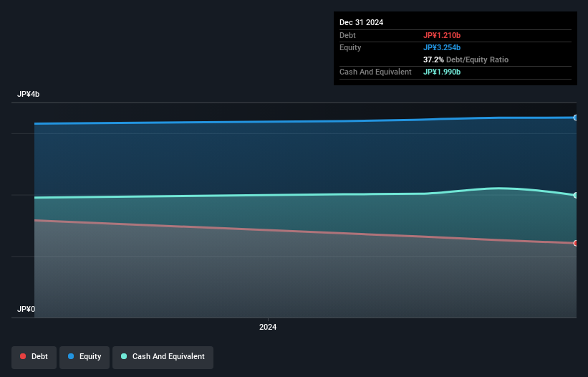Click the JP¥4b y-axis label

point(28,94)
